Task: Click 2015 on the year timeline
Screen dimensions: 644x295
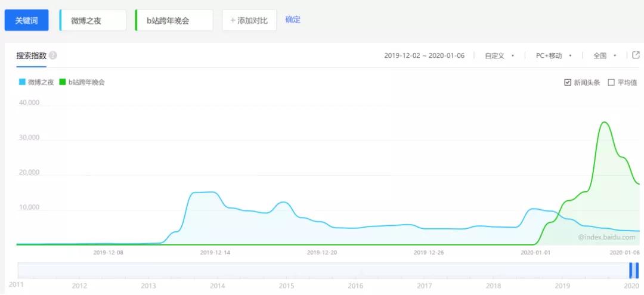Action: click(286, 286)
